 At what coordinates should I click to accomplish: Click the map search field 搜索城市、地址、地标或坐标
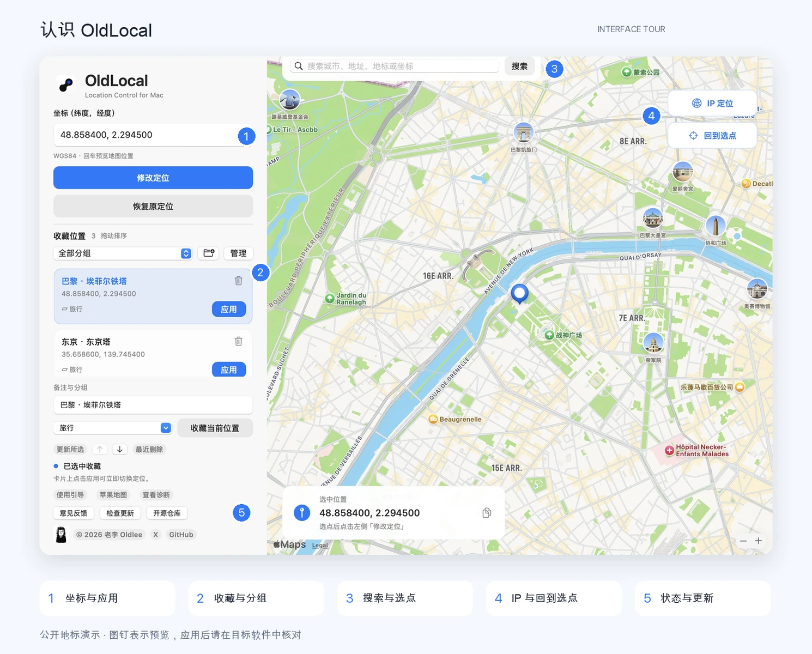coord(395,66)
